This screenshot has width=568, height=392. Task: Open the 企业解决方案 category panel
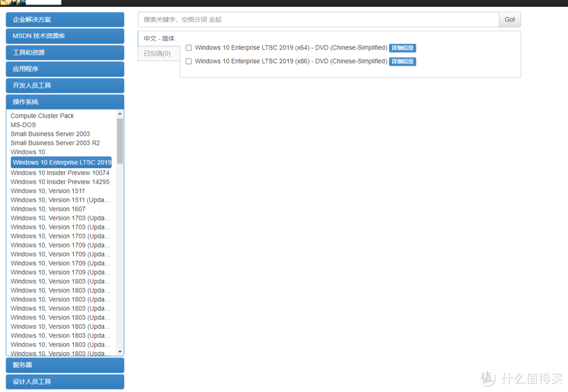pyautogui.click(x=65, y=19)
